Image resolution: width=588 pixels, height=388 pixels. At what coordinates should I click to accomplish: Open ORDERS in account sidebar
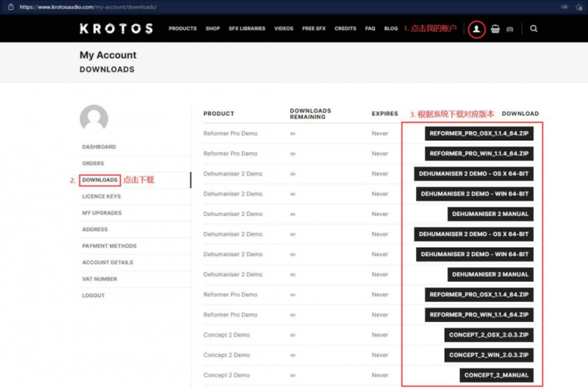coord(93,164)
